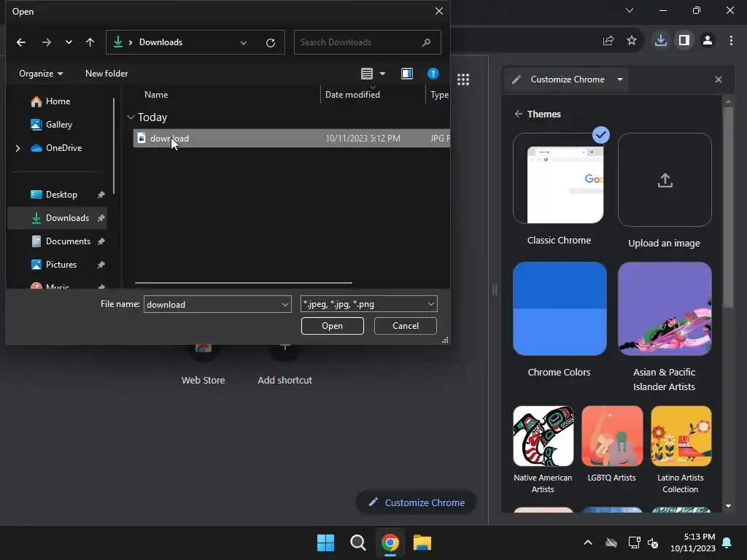Open Home in navigation pane
747x560 pixels.
(50, 101)
